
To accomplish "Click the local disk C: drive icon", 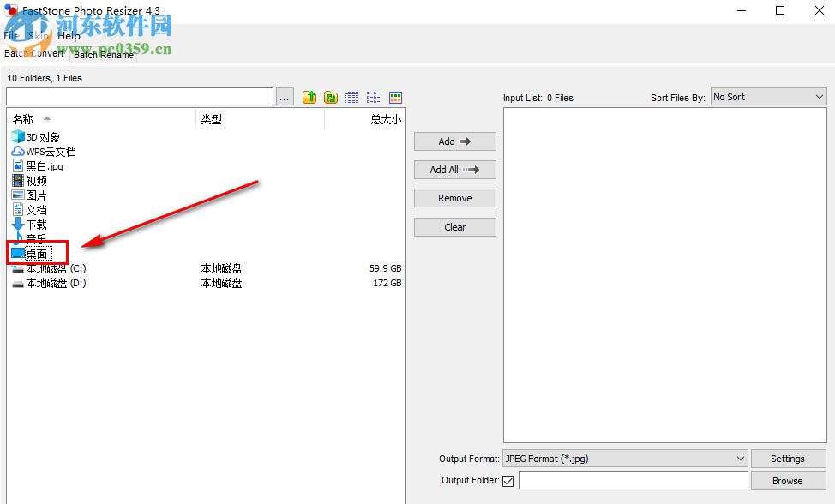I will pyautogui.click(x=18, y=269).
